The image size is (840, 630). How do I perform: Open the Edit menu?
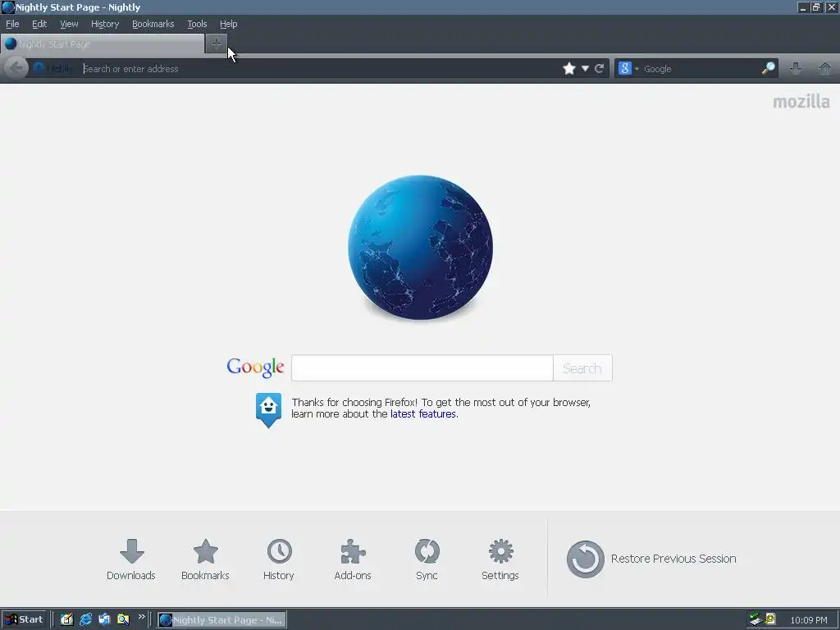tap(39, 24)
